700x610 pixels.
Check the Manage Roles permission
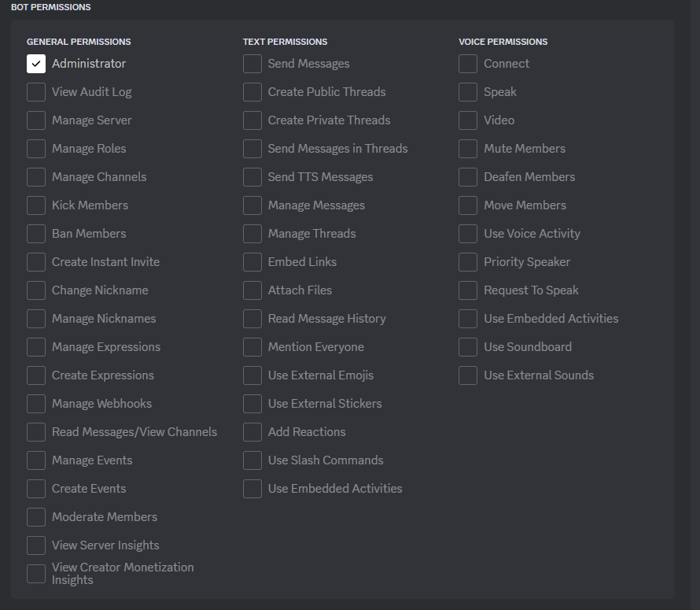(36, 149)
